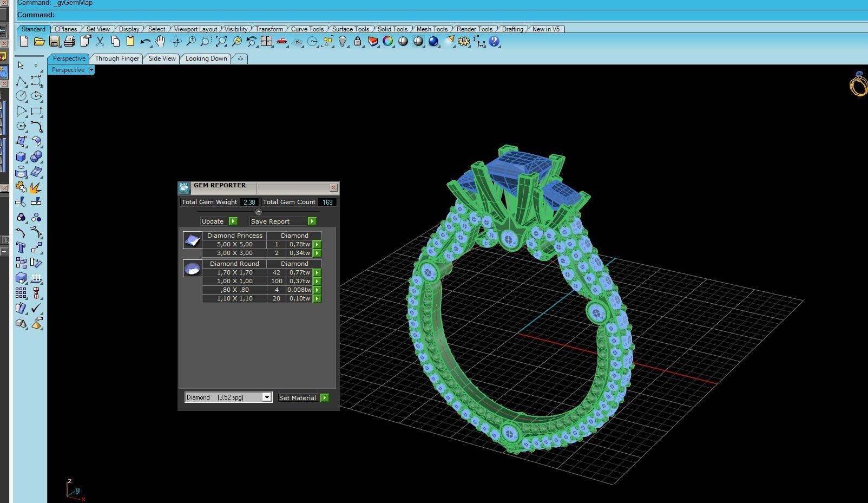Expand the 1,00 X 1,00 row arrow
The width and height of the screenshot is (868, 503).
(x=317, y=281)
